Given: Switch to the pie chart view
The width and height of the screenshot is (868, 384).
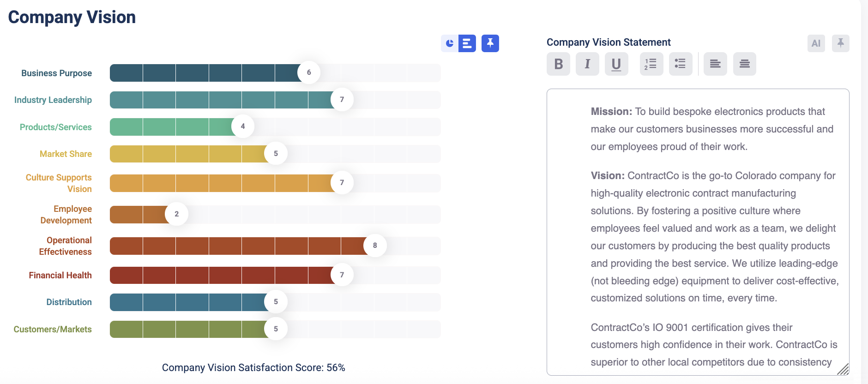Looking at the screenshot, I should pyautogui.click(x=450, y=43).
